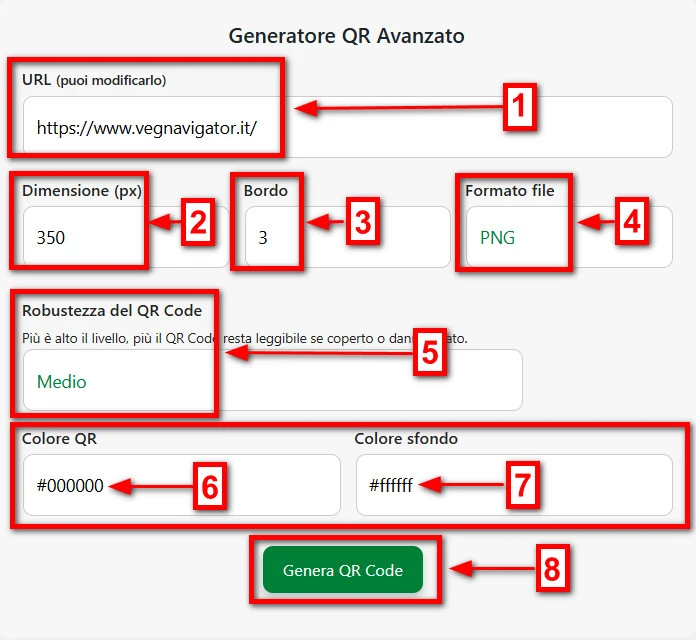Click the numbered badge 5 near Robustezza

(x=429, y=352)
